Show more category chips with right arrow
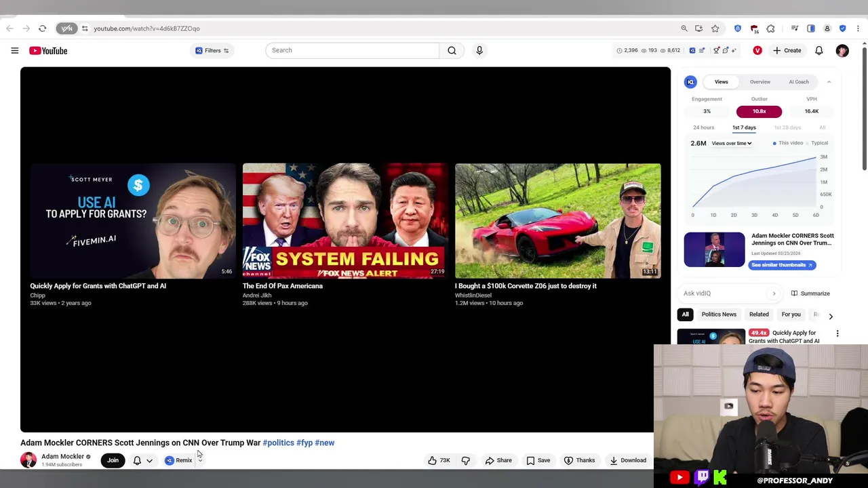The image size is (868, 488). click(x=831, y=315)
